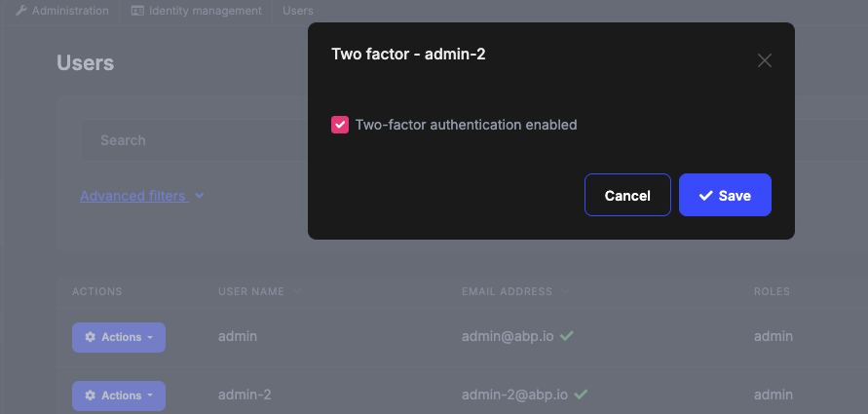Click the gear icon in admin-2's Actions button
The width and height of the screenshot is (868, 414).
[91, 395]
